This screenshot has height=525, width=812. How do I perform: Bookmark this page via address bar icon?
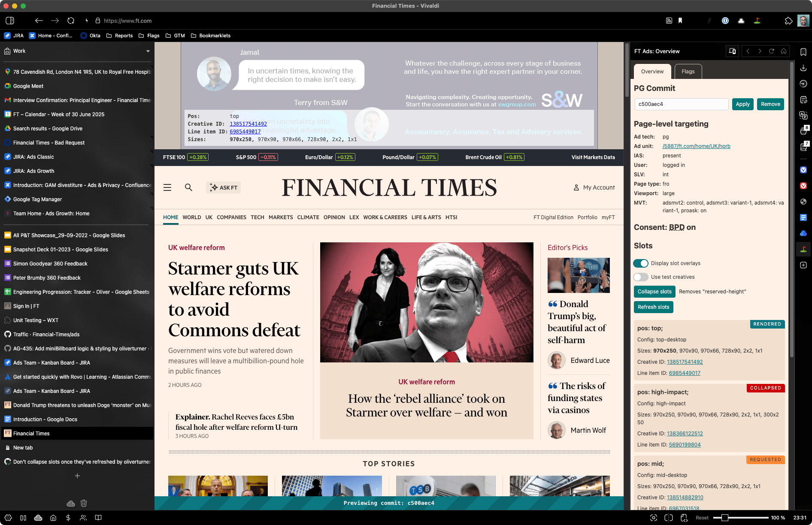click(x=680, y=21)
